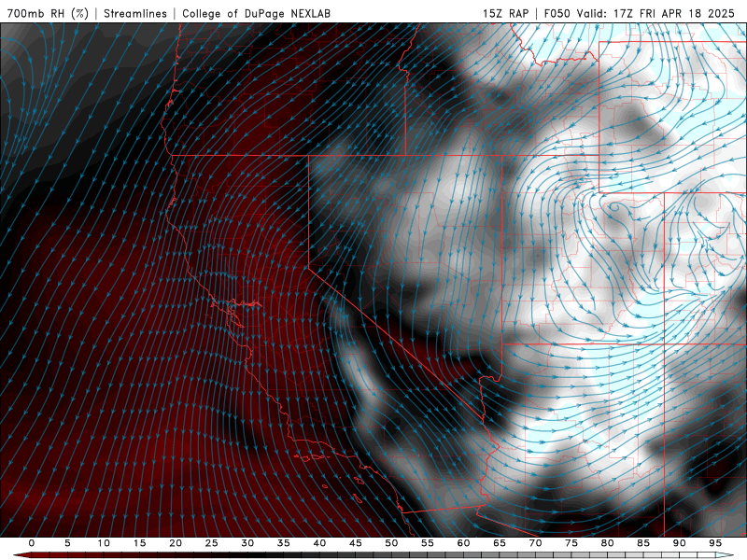Click the 70 value on the color scale
This screenshot has height=560, width=747.
click(535, 543)
